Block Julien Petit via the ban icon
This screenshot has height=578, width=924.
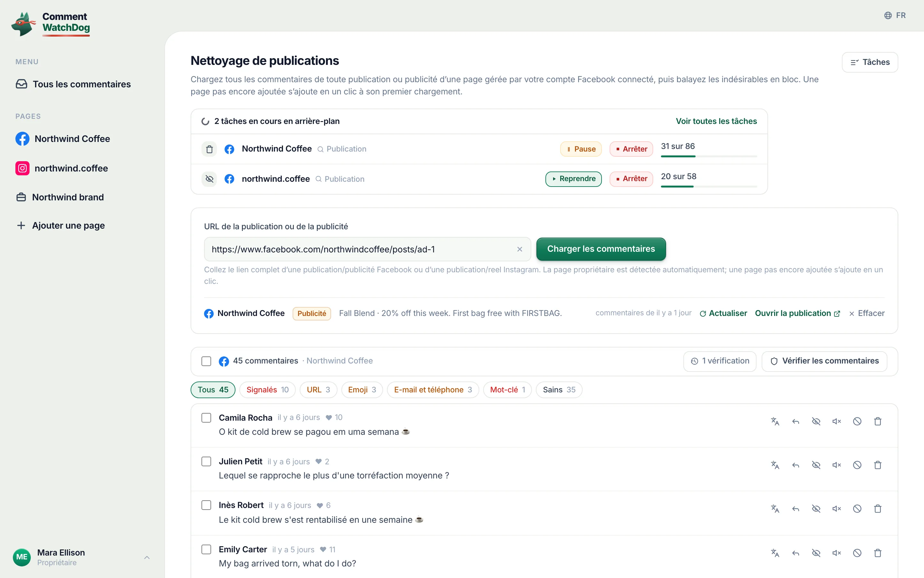(857, 465)
